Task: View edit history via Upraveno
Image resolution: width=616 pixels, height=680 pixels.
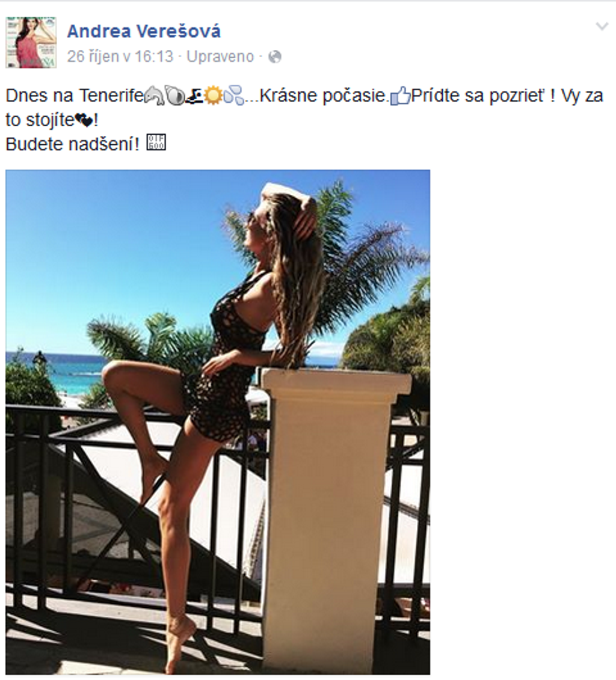Action: pos(220,57)
